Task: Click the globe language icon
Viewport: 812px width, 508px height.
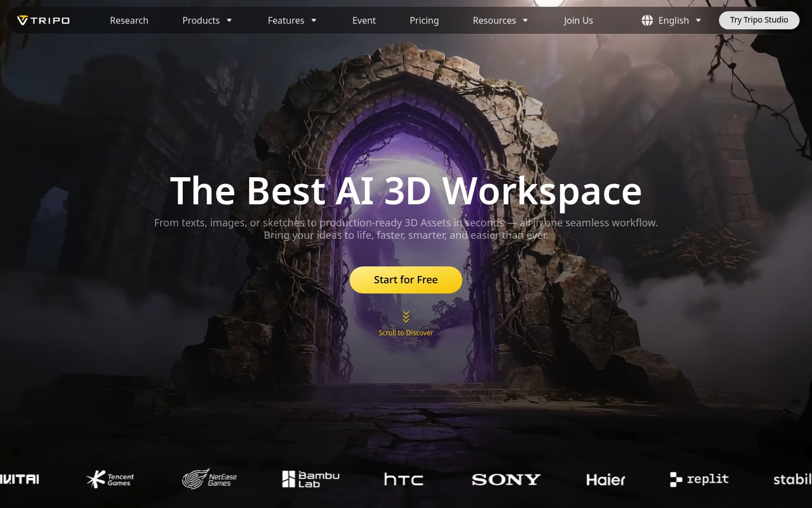Action: coord(647,20)
